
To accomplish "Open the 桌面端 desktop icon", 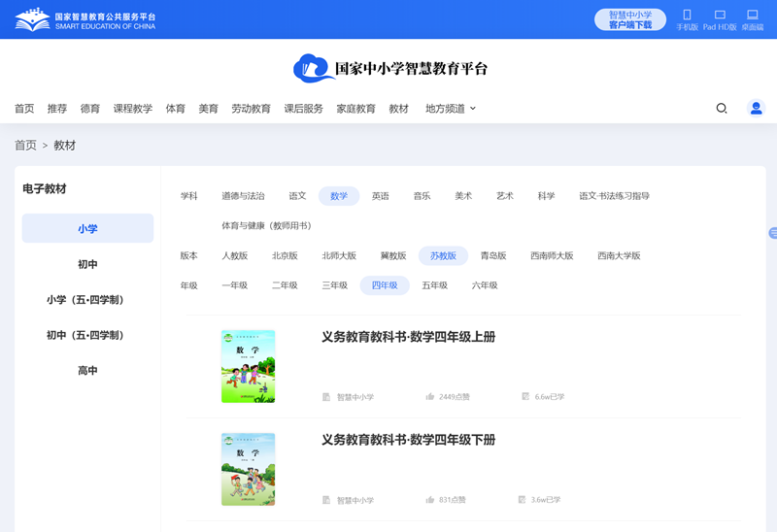I will (752, 15).
